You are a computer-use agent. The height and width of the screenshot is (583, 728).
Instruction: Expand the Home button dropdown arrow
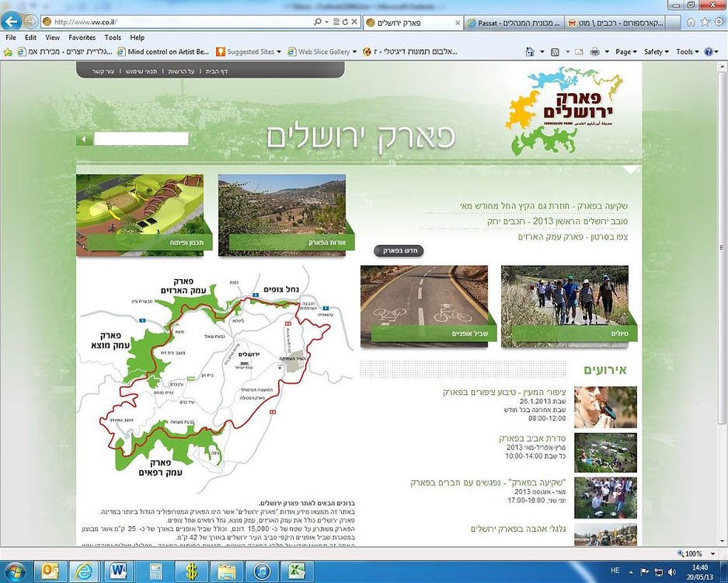point(542,52)
